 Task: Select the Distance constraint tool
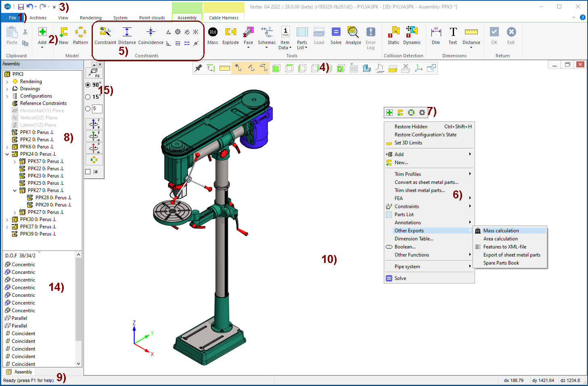click(x=127, y=32)
